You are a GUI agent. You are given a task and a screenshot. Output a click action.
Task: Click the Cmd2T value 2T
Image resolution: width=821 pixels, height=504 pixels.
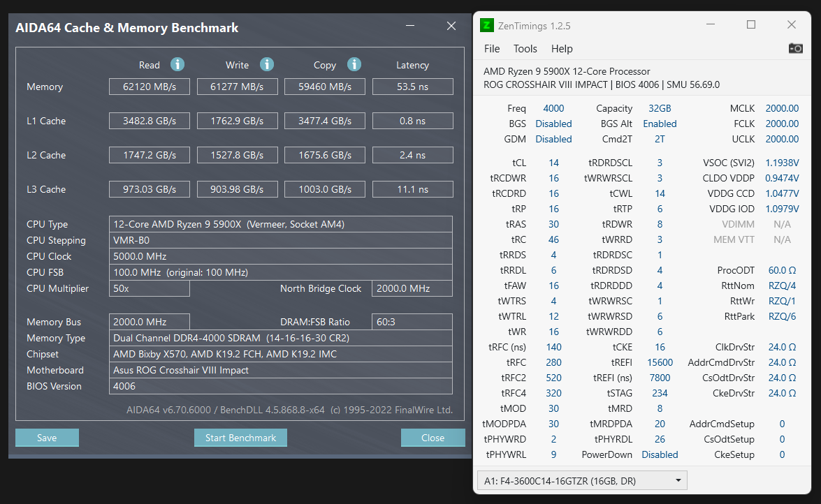tap(660, 139)
